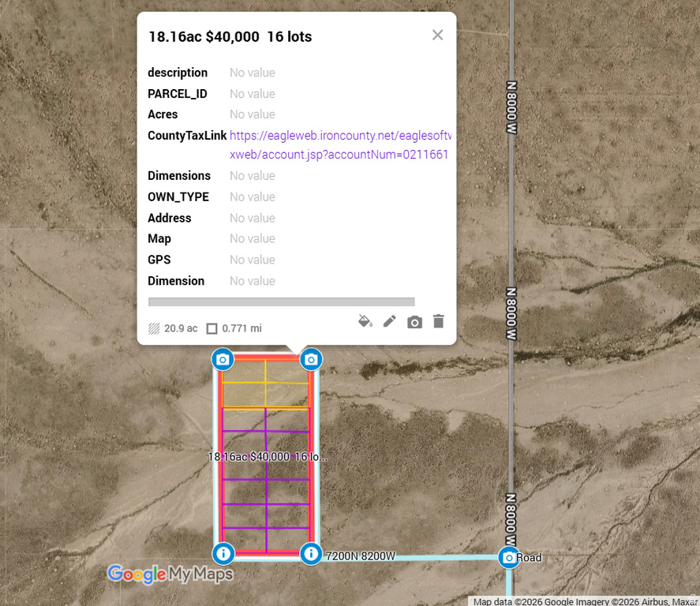Click the 20.9 ac measurement label
Viewport: 700px width, 606px height.
click(x=180, y=327)
